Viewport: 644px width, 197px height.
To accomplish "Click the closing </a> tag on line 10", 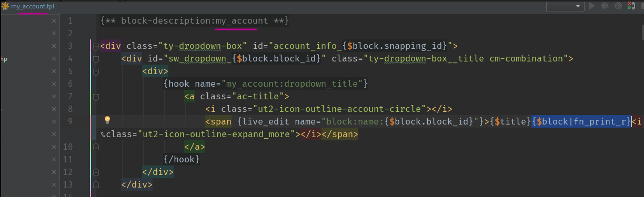I will (x=195, y=147).
